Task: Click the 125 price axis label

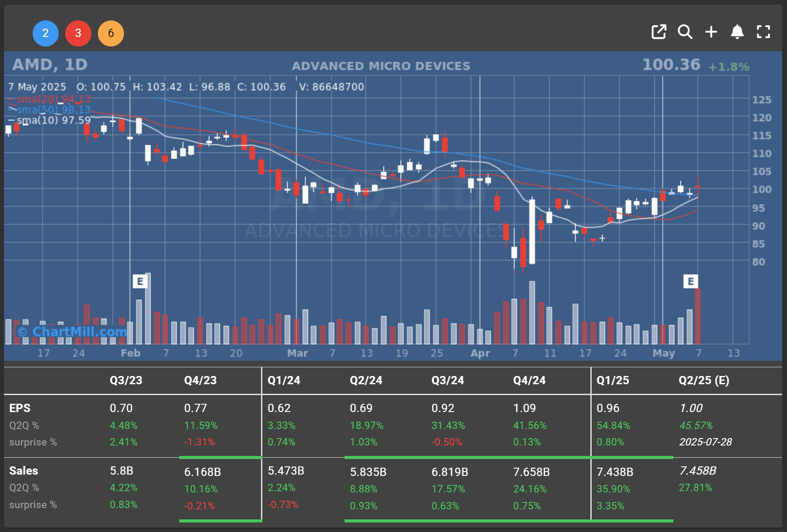Action: coord(762,100)
